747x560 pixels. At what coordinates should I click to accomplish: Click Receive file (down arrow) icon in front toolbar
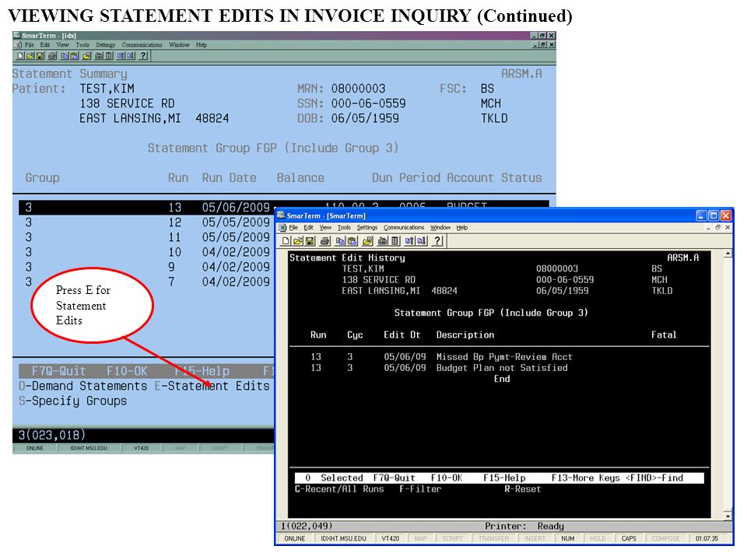coord(422,241)
